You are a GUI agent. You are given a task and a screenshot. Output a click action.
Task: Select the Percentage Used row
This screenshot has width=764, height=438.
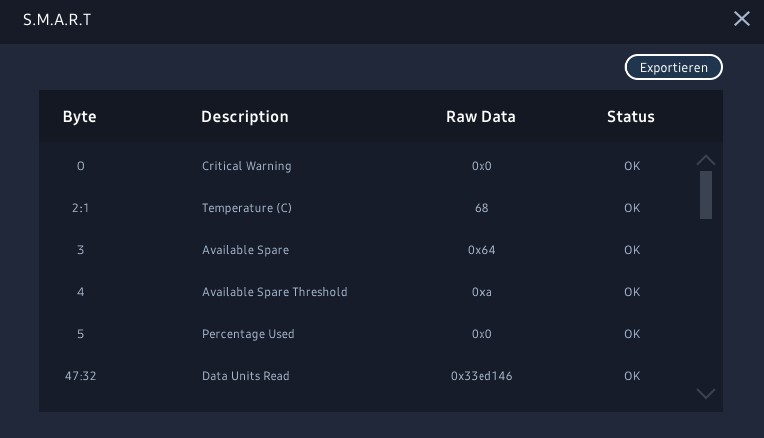coord(248,334)
